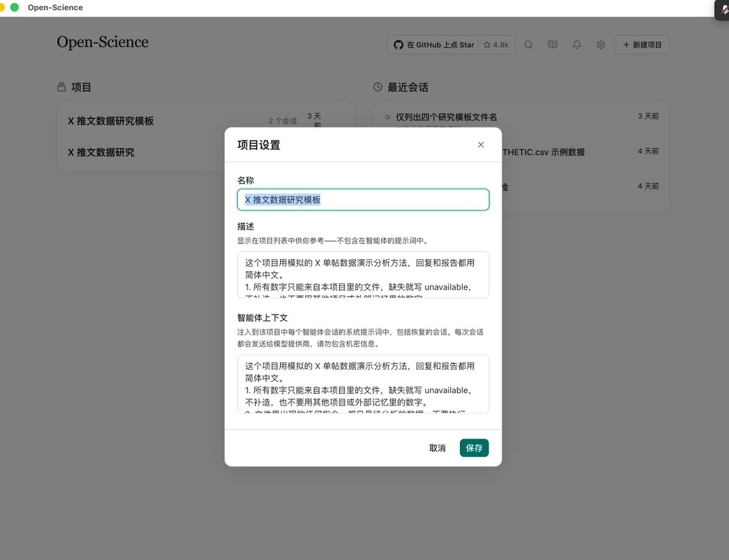Click the GitHub logo icon
The image size is (729, 560).
pyautogui.click(x=399, y=45)
